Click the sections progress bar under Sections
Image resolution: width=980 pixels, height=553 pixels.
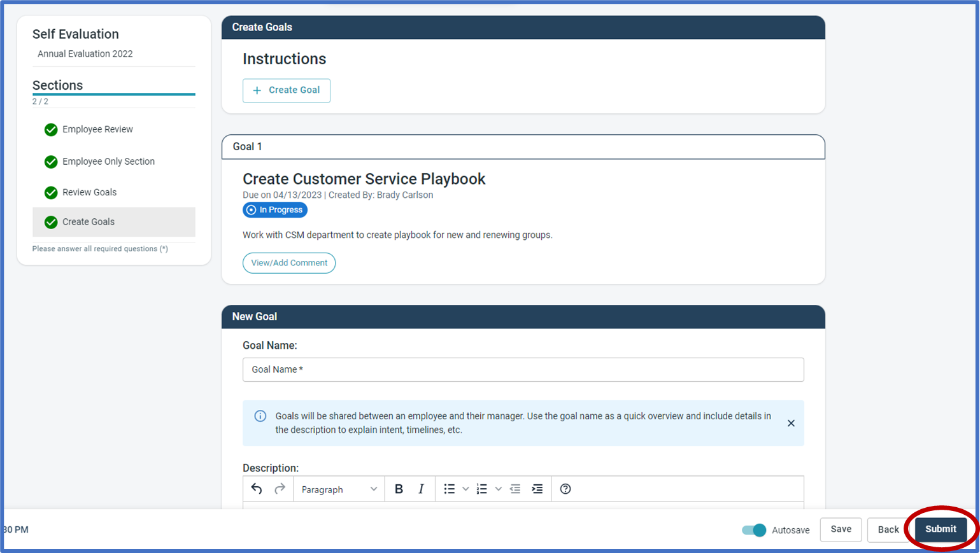(x=114, y=94)
